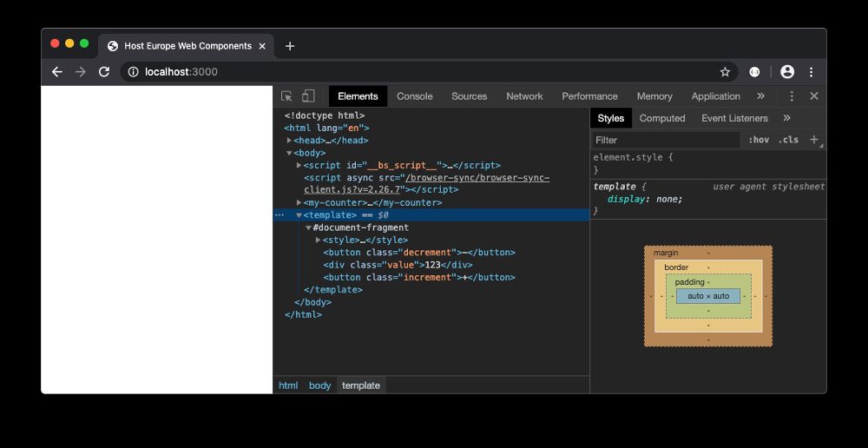Viewport: 868px width, 448px height.
Task: Click the element.style rule block
Action: point(708,163)
